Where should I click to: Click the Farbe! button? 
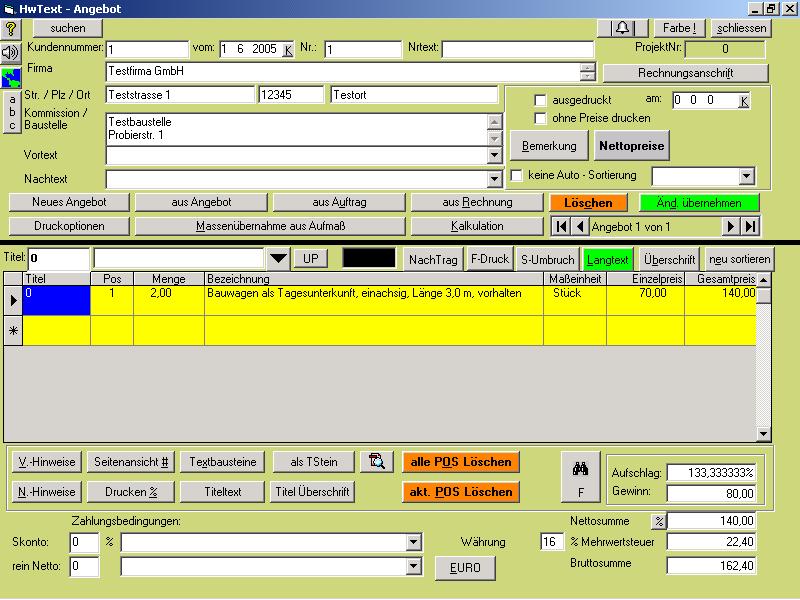point(679,28)
